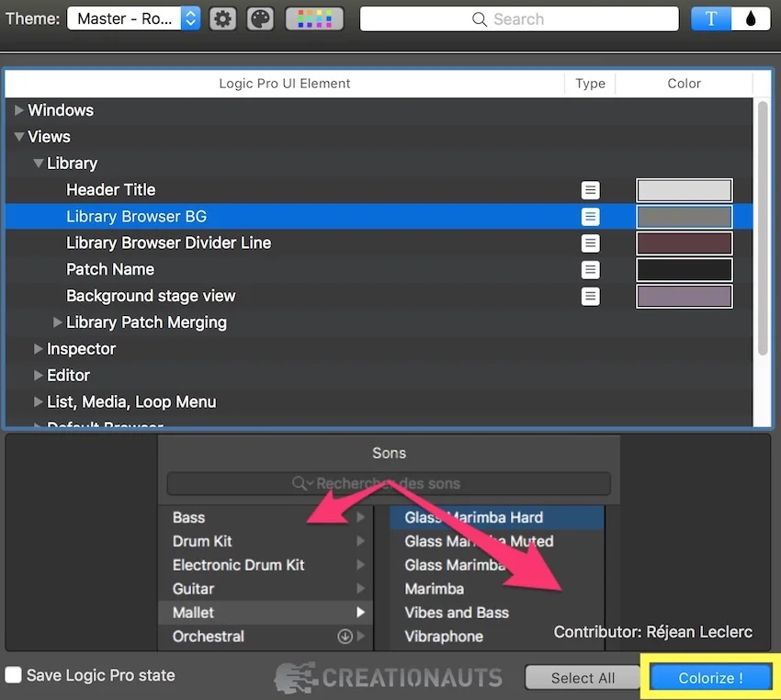Sort by Logic Pro UI Element column
Image resolution: width=781 pixels, height=700 pixels.
[x=285, y=84]
